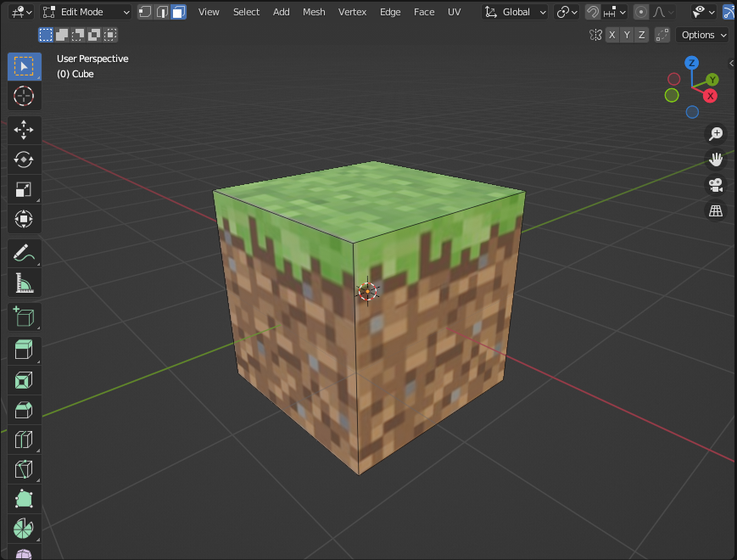
Task: Click the Z axis on navigation gizmo
Action: point(691,63)
